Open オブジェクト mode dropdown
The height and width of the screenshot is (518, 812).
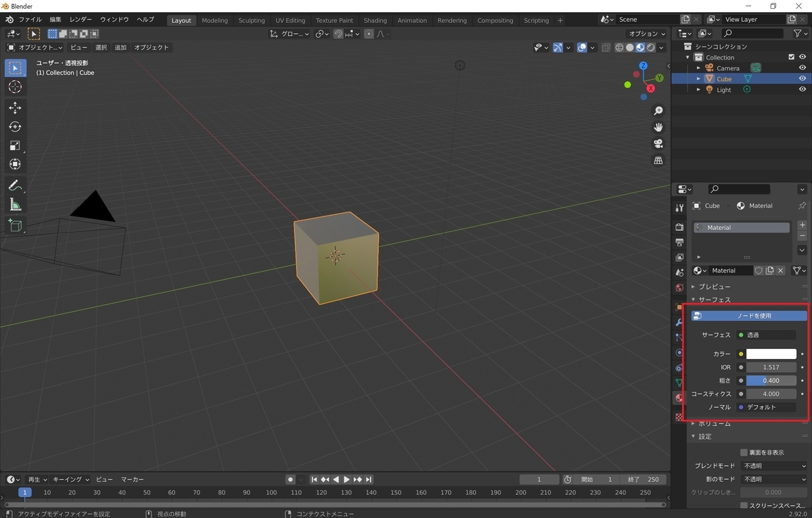[35, 47]
